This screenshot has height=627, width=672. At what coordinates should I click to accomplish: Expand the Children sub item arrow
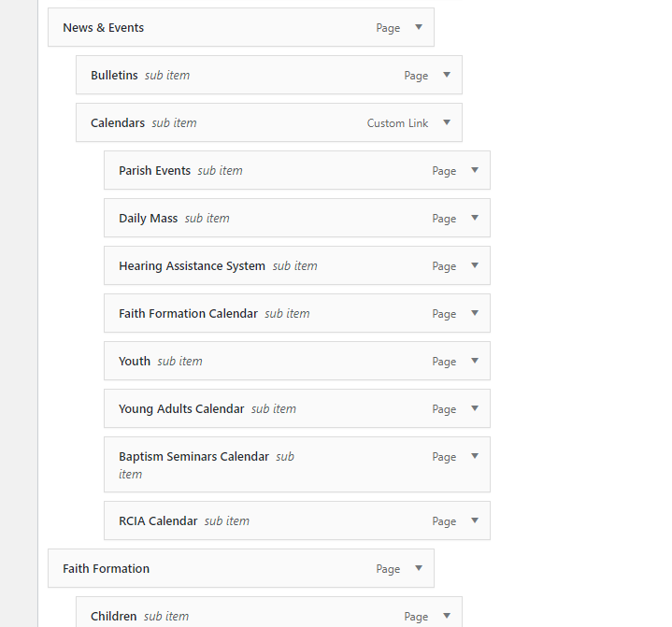[x=447, y=616]
